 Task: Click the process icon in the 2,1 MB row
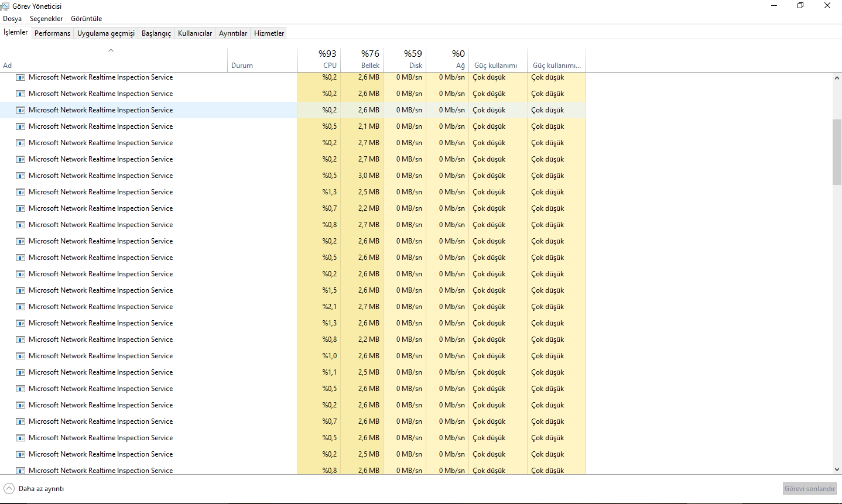coord(20,126)
